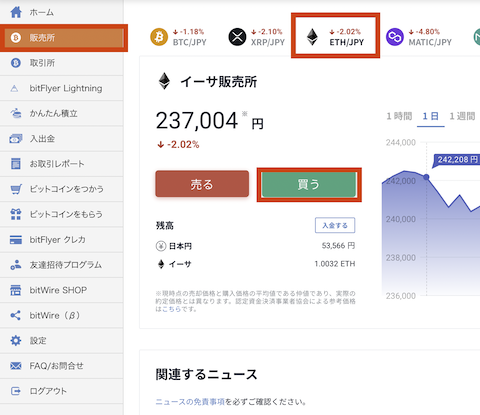Click the Ethereum logo in the ticker
This screenshot has width=480, height=415.
pos(312,37)
